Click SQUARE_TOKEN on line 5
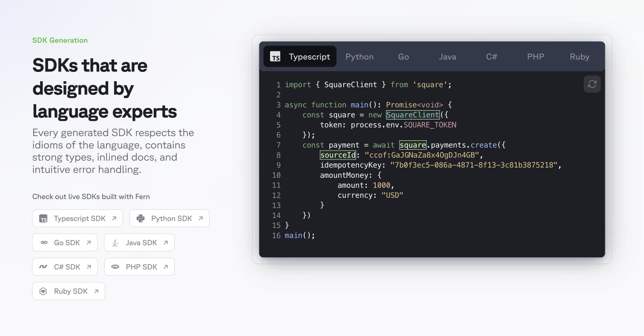The height and width of the screenshot is (336, 644). click(x=430, y=125)
